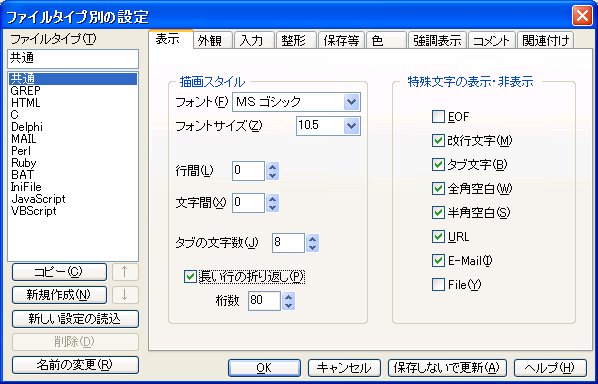Screen dimensions: 598x384
Task: Close the ファイルタイプ別の設定 dialog
Action: [582, 16]
